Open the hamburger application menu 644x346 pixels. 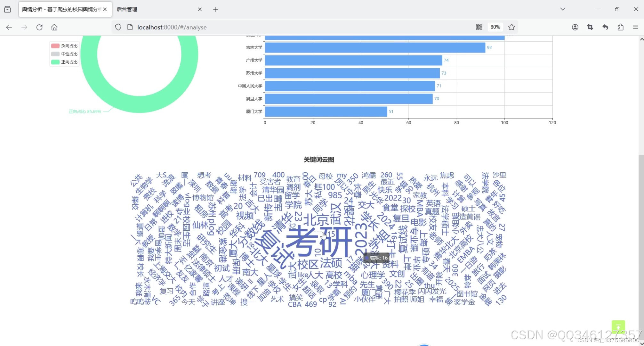tap(636, 27)
